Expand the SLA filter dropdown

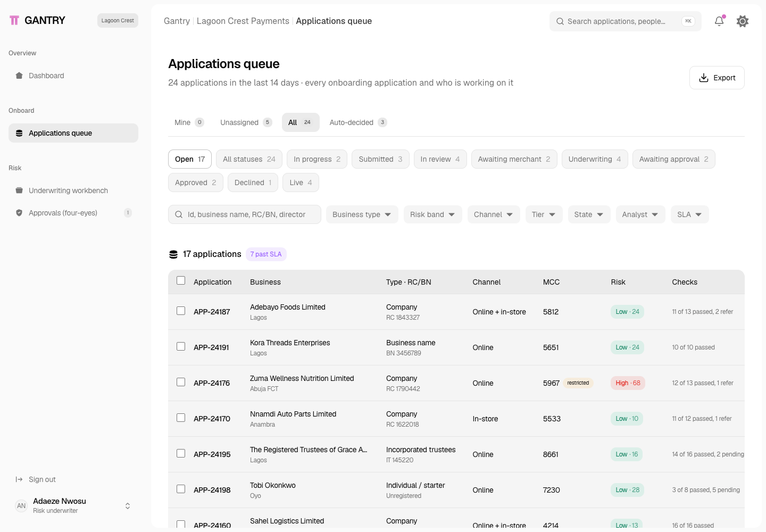690,214
